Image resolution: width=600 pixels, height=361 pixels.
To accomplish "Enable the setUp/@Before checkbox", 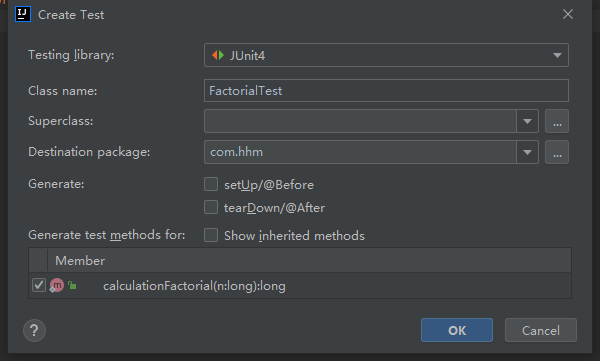I will (211, 184).
